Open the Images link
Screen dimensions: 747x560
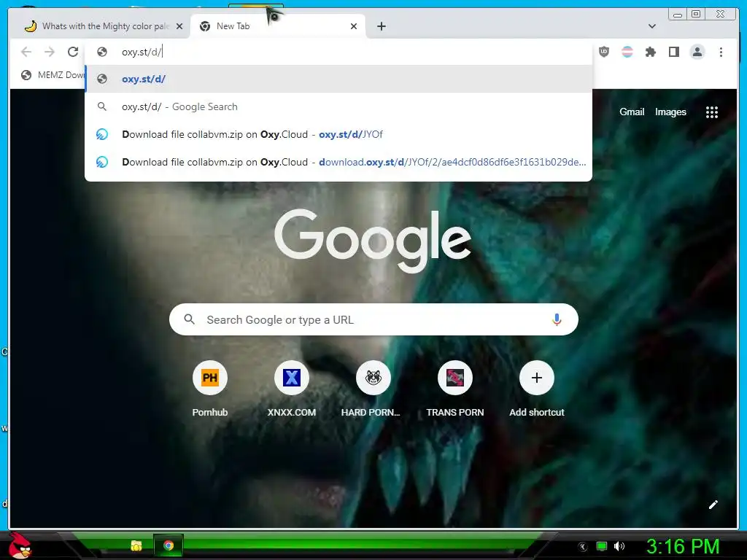(x=670, y=112)
